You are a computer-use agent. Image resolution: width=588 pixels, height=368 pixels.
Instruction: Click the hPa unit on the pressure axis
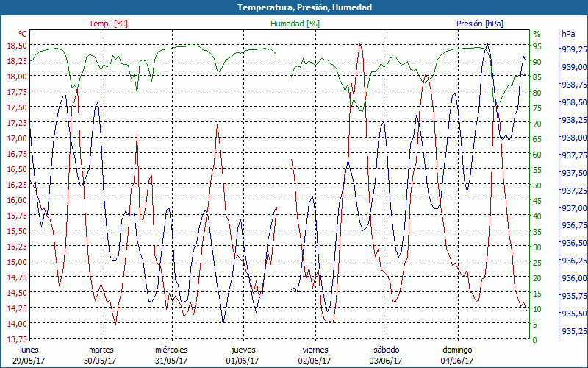568,34
